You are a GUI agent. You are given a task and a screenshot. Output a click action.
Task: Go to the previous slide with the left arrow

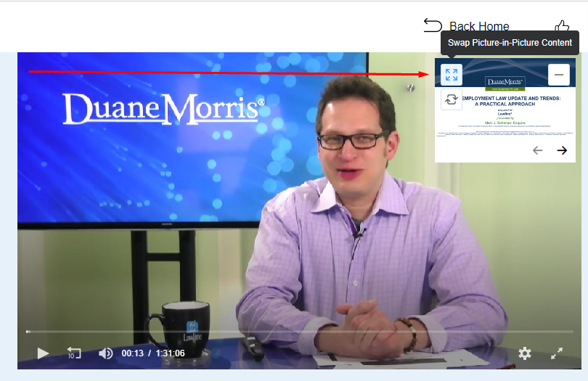pos(537,150)
